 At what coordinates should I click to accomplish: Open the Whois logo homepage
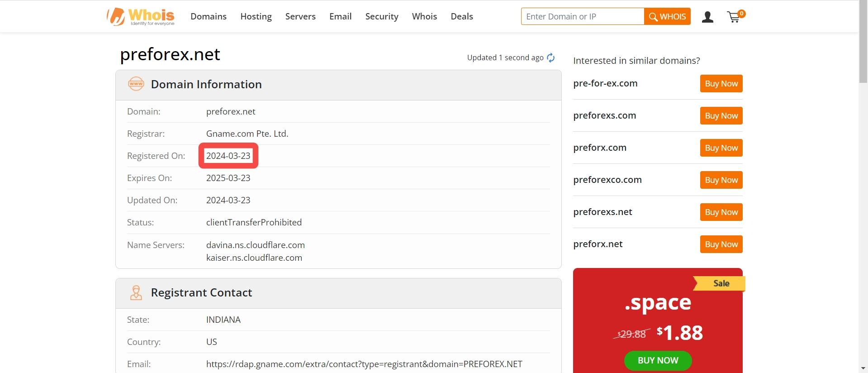pos(141,16)
